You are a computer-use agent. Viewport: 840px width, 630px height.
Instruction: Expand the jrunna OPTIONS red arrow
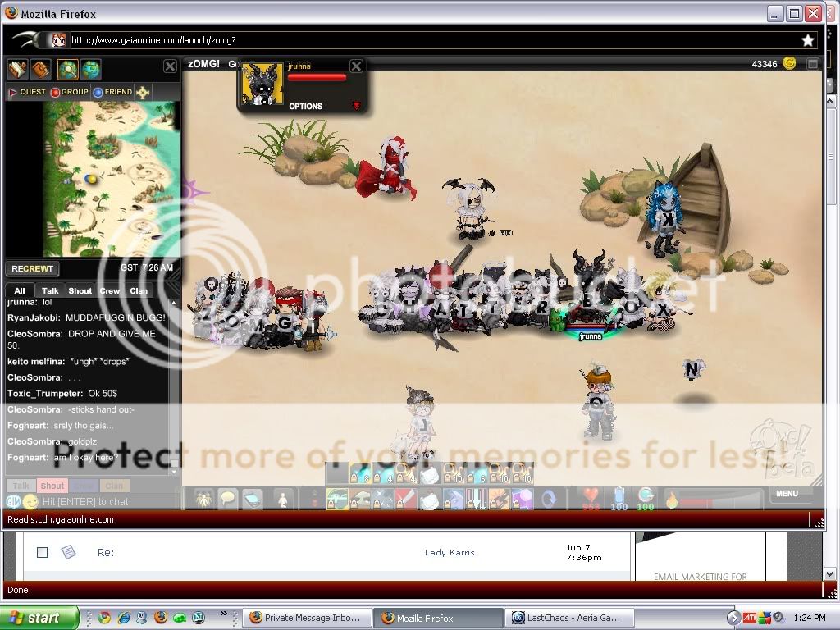point(356,106)
